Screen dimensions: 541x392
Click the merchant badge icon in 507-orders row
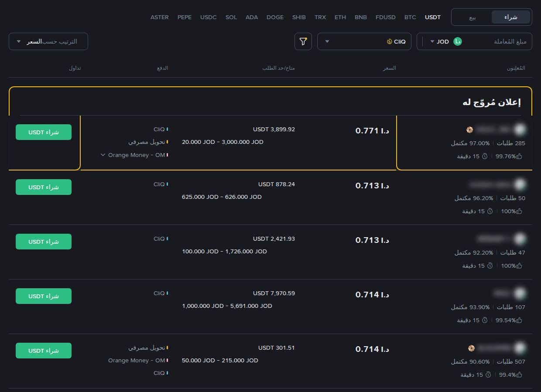(471, 348)
